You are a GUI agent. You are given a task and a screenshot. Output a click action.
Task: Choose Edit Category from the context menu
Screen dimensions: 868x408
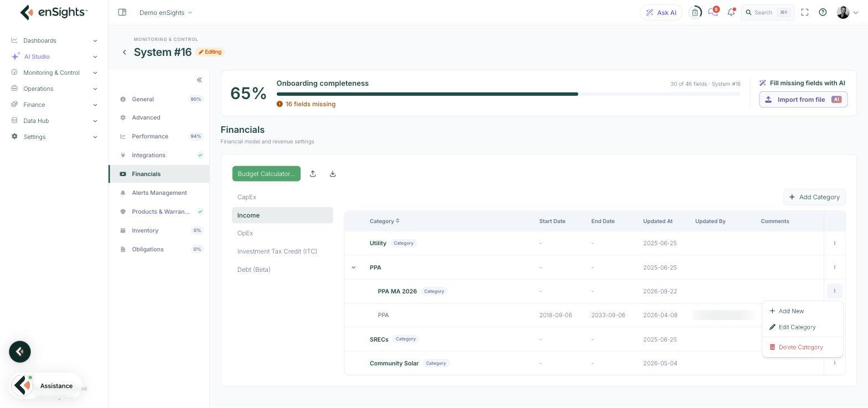click(x=802, y=327)
